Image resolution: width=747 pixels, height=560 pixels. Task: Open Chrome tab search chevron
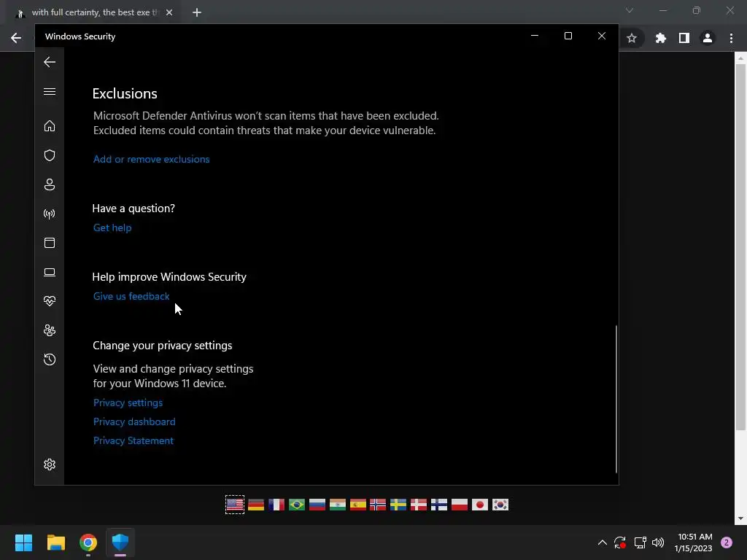coord(630,10)
